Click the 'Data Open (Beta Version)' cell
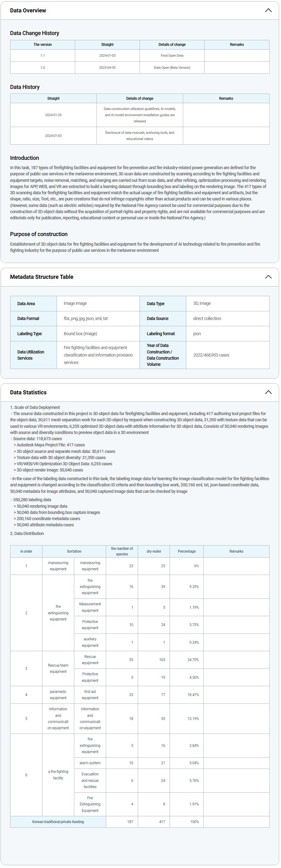 (172, 68)
